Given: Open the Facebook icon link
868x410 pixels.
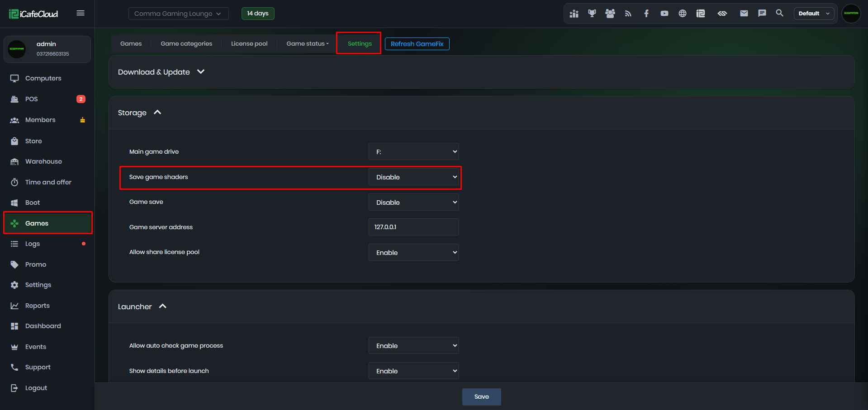Looking at the screenshot, I should 646,14.
